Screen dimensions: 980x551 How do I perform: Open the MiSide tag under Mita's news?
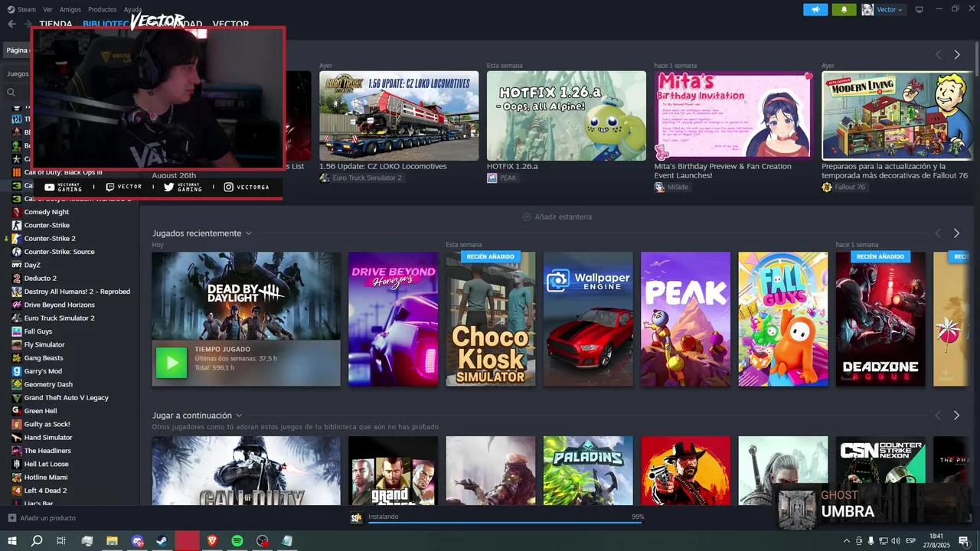[671, 187]
